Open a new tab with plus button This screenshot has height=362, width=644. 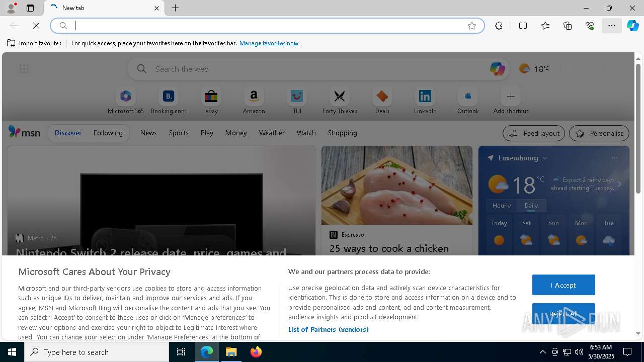point(176,8)
